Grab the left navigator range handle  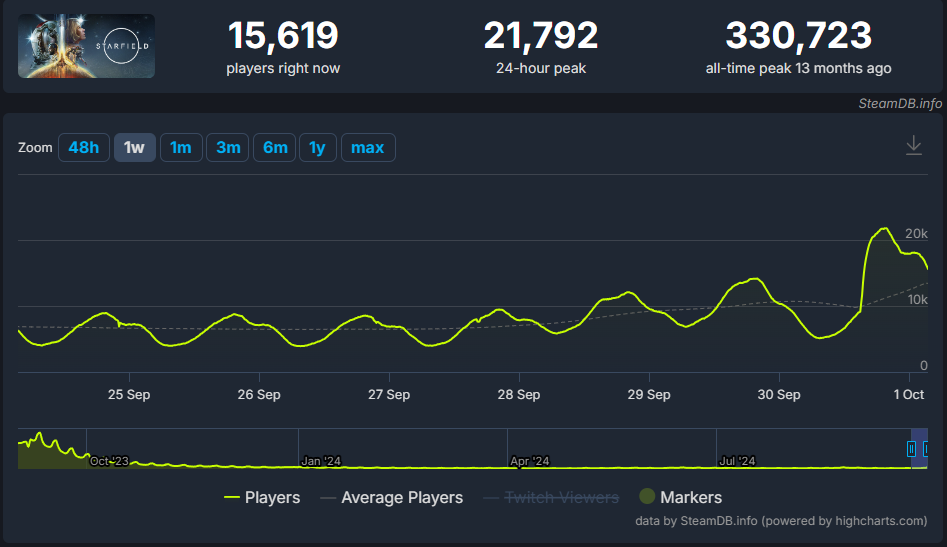(x=911, y=449)
